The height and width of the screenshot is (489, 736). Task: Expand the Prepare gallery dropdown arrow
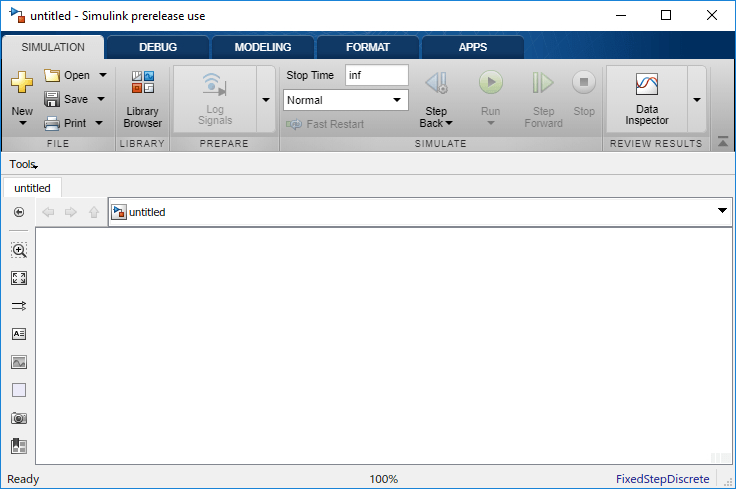[x=266, y=99]
